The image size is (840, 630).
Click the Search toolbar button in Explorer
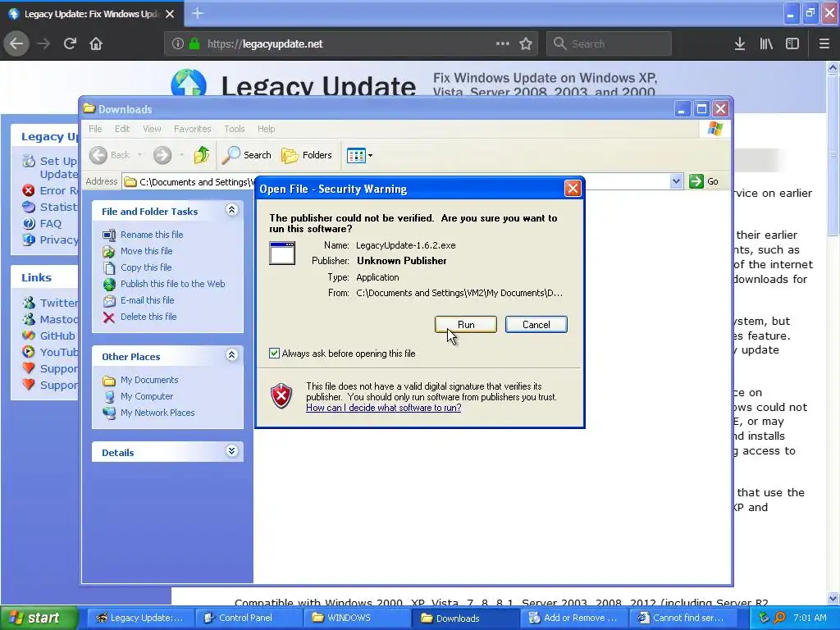click(247, 155)
